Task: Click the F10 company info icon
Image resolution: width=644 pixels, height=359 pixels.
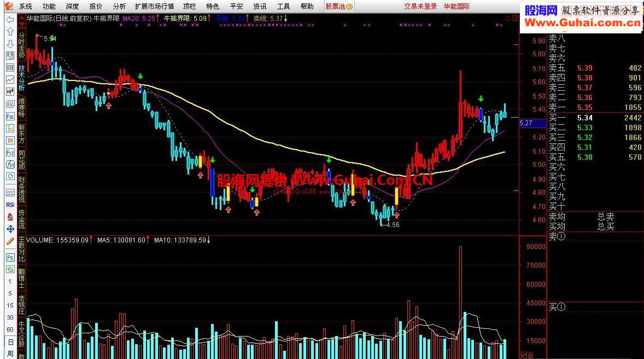Action: 10,117
